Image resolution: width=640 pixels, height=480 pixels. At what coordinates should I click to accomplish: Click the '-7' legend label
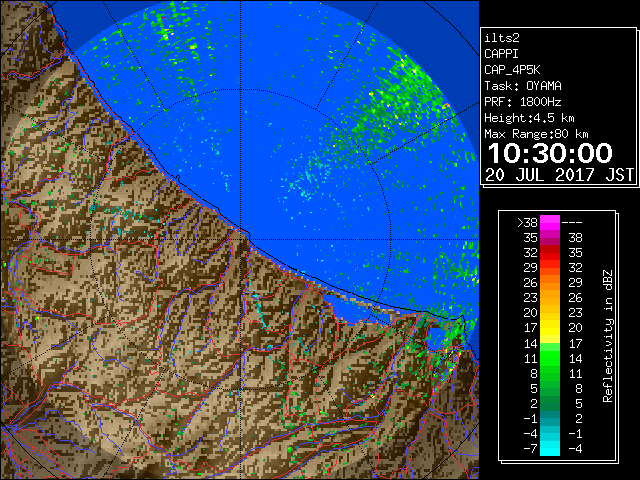[x=530, y=449]
